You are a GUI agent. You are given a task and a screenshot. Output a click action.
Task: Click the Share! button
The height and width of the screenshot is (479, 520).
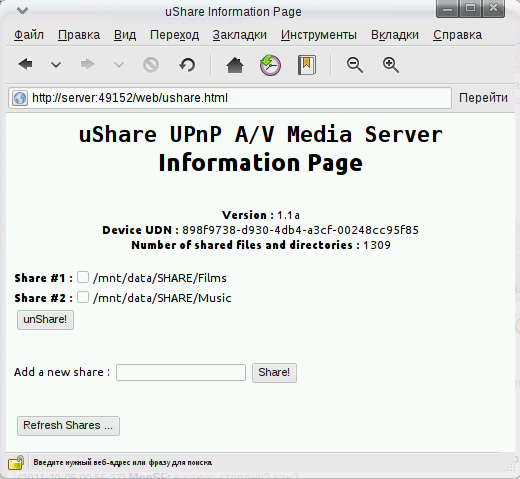[274, 373]
